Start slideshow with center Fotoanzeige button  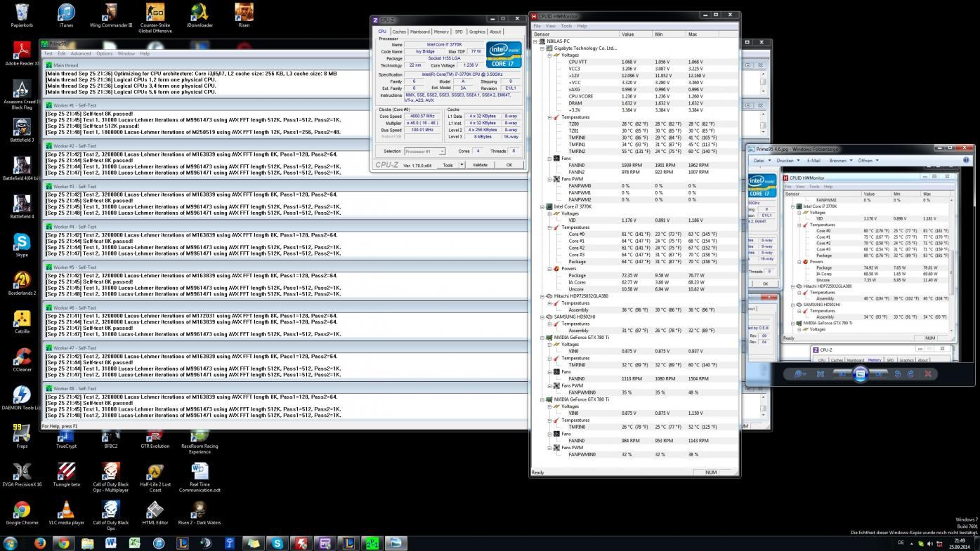(x=860, y=374)
